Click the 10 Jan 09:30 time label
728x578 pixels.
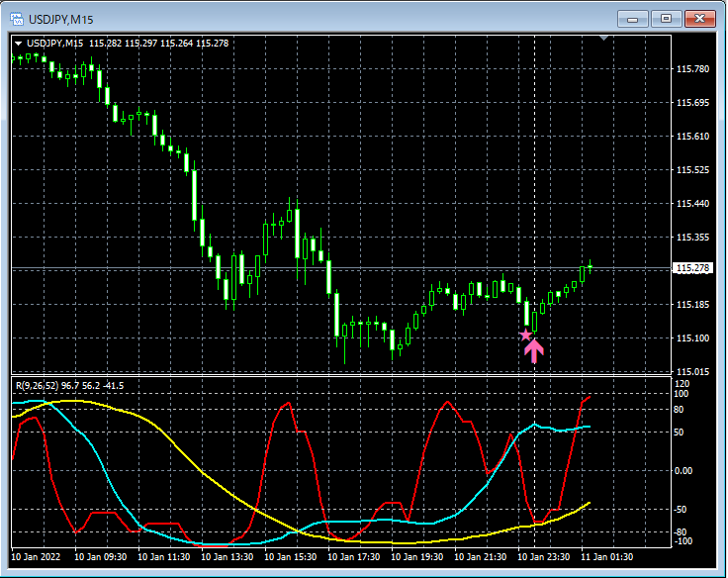(101, 556)
